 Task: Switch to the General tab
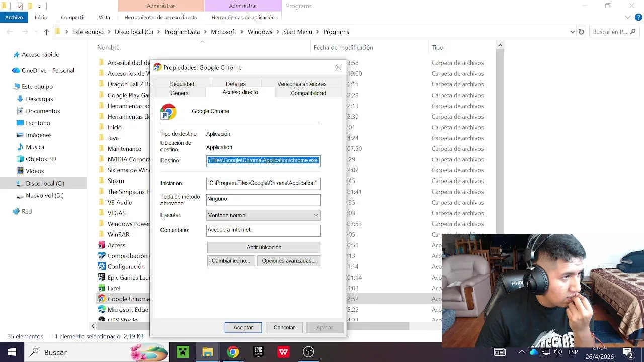[180, 93]
